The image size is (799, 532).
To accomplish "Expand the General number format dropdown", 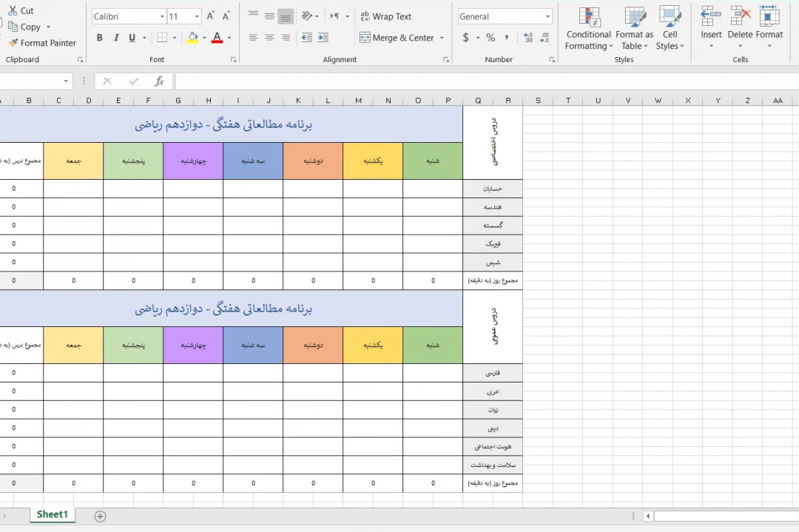I will (x=547, y=16).
